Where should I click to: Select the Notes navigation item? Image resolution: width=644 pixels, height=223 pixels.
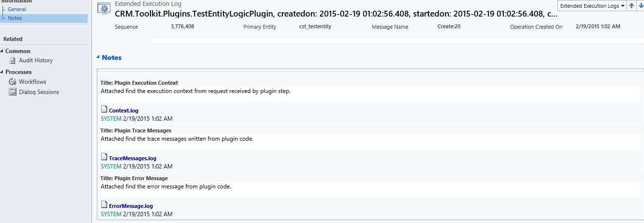pyautogui.click(x=15, y=18)
